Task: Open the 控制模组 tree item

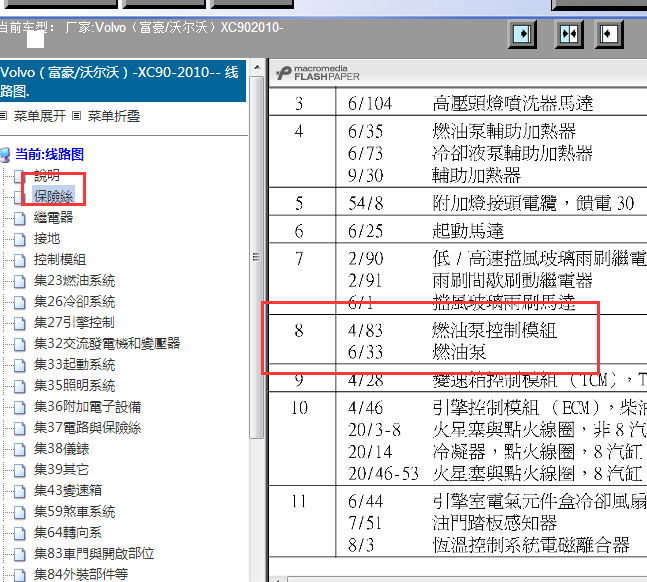Action: [60, 260]
